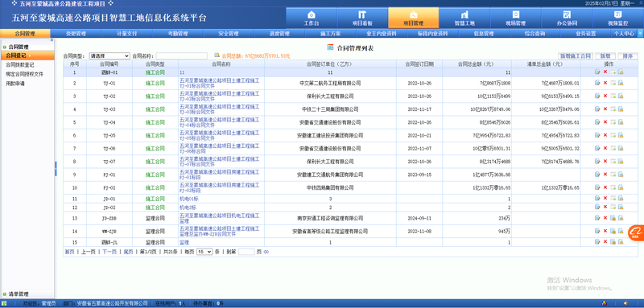The width and height of the screenshot is (644, 308).
Task: Click the 中交第二航务工程局有限公司 cell
Action: [330, 83]
